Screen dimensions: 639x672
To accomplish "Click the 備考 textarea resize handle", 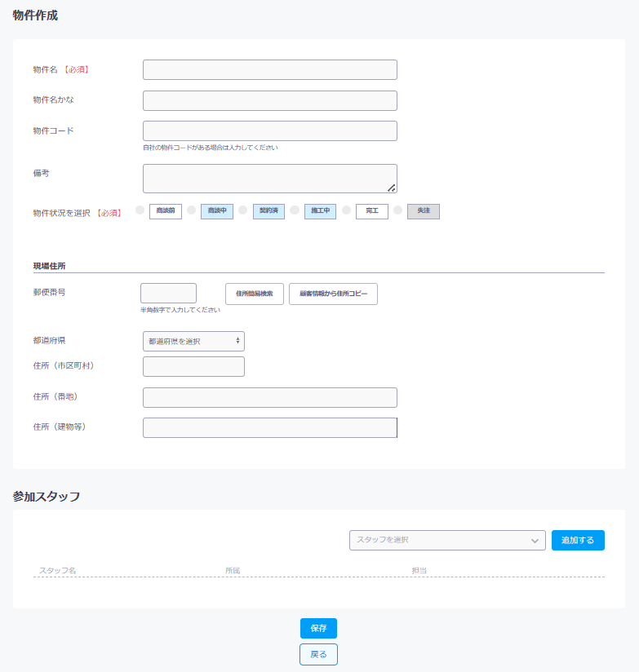I will click(392, 188).
